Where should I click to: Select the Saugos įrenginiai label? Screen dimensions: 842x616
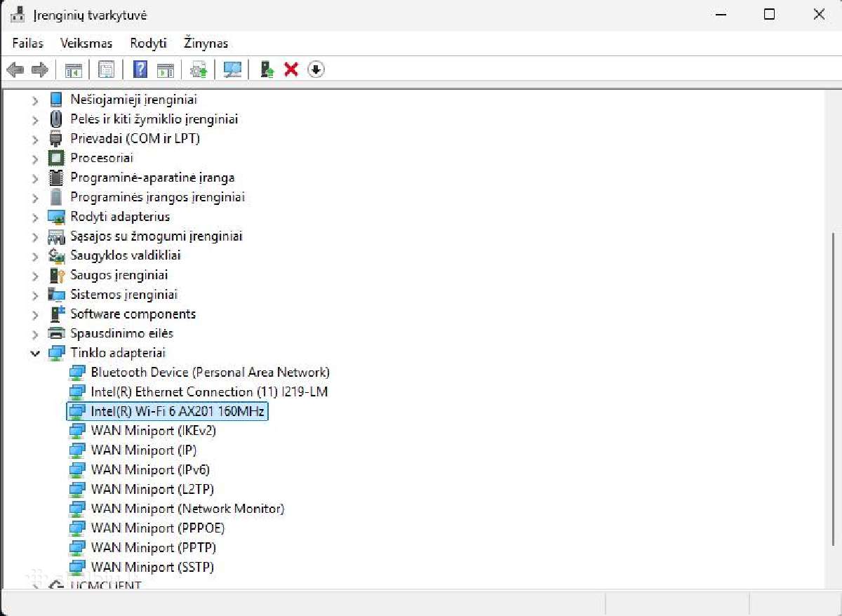[x=119, y=275]
